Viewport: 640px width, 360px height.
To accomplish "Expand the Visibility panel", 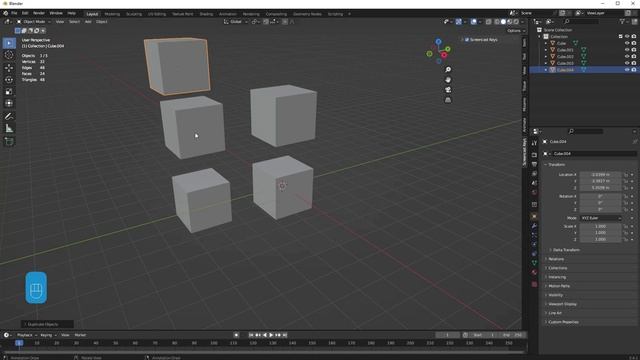I will [555, 295].
